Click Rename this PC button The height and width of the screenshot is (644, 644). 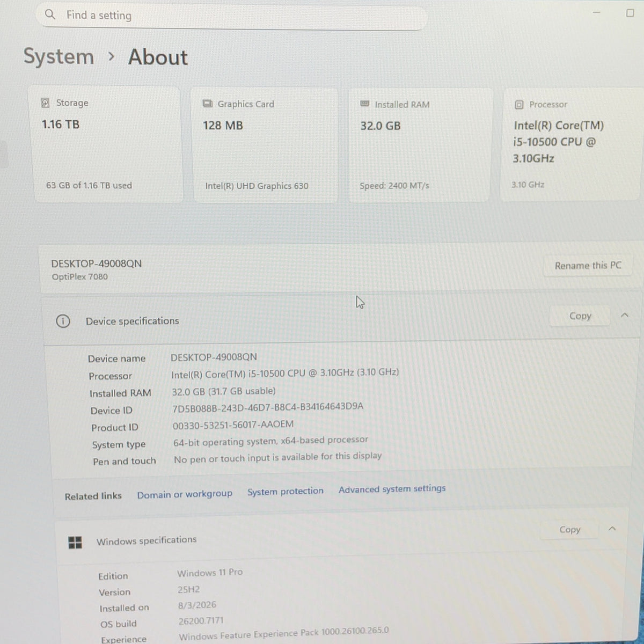[588, 265]
